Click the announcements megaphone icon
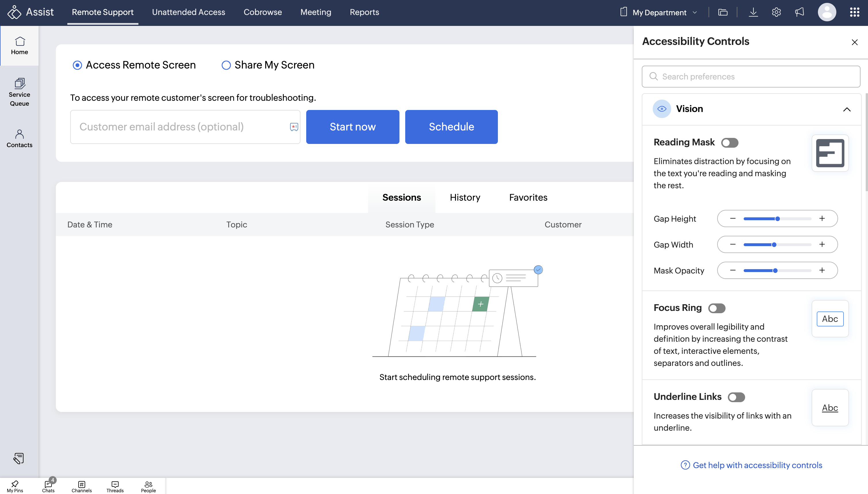Screen dimensions: 868x494 click(x=800, y=12)
